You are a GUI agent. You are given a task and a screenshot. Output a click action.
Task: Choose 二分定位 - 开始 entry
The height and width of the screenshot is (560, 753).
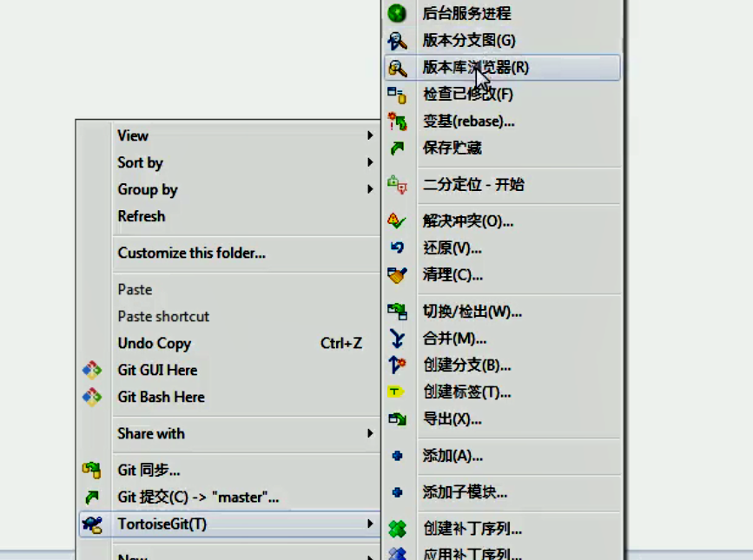[x=502, y=185]
